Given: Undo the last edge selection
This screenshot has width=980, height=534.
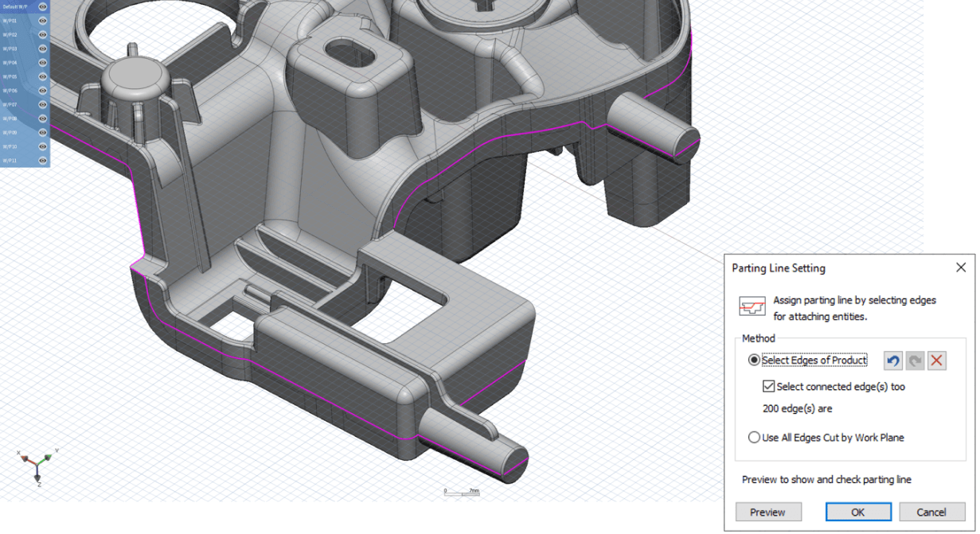Looking at the screenshot, I should (893, 361).
